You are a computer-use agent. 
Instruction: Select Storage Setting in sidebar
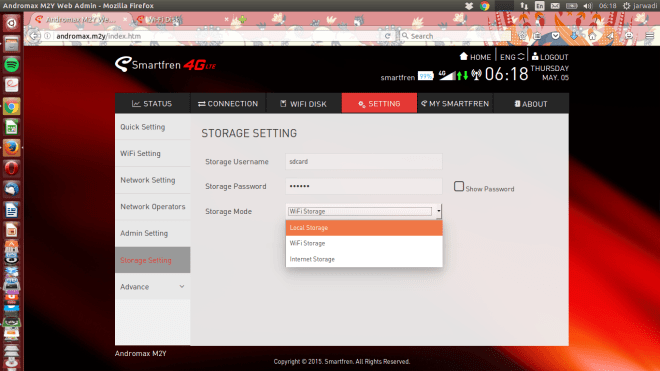153,260
